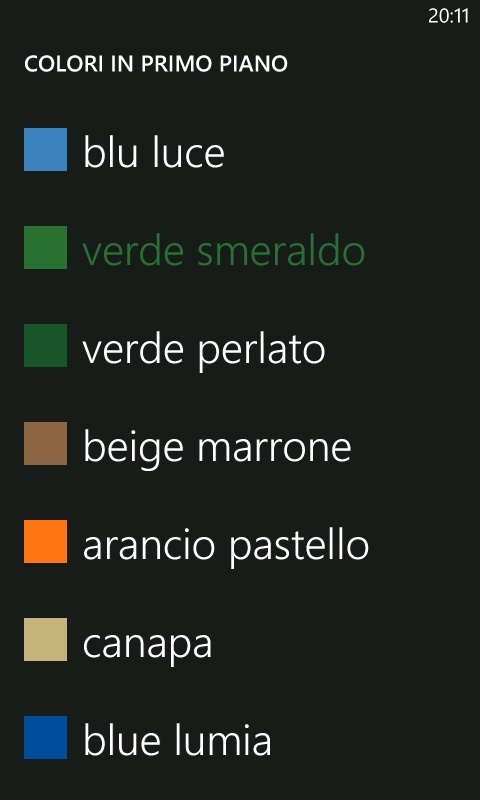This screenshot has height=800, width=480.
Task: Choose the 'verde perlato' list entry text
Action: (204, 351)
